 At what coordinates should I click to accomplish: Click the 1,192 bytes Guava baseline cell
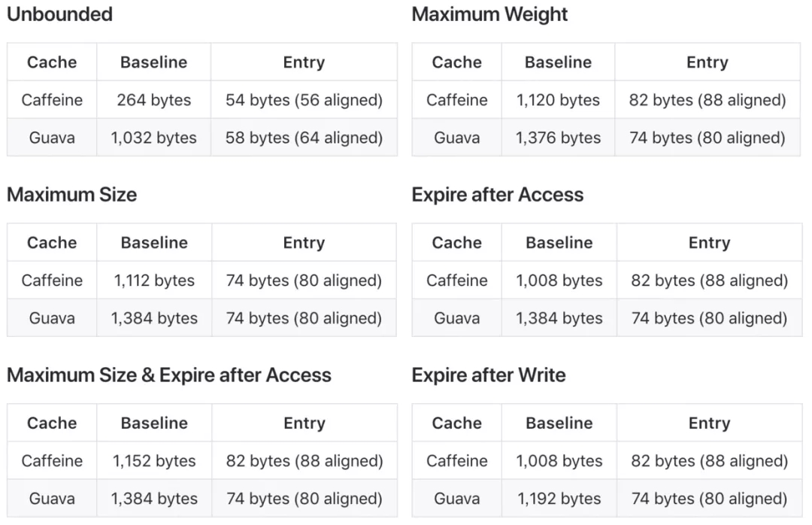[x=559, y=498]
